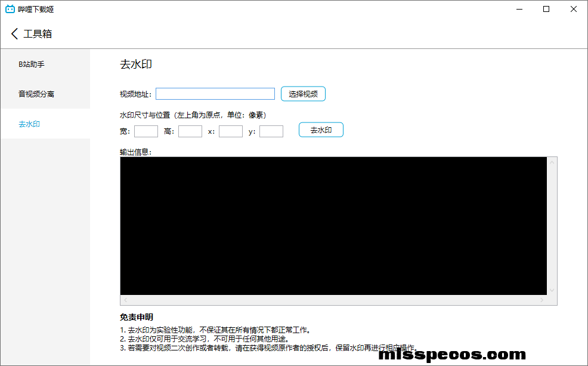
Task: Open the B站助手 tab
Action: (45, 64)
